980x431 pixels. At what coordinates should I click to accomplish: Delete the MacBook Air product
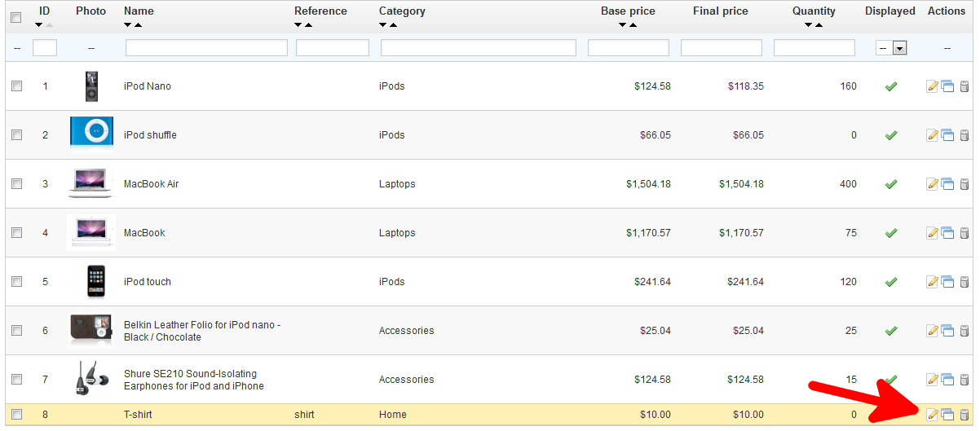coord(965,184)
